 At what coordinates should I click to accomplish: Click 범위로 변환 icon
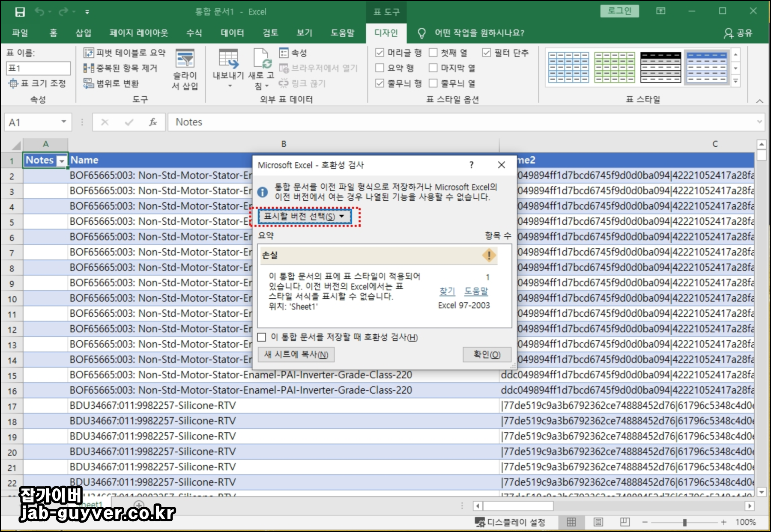[x=88, y=83]
